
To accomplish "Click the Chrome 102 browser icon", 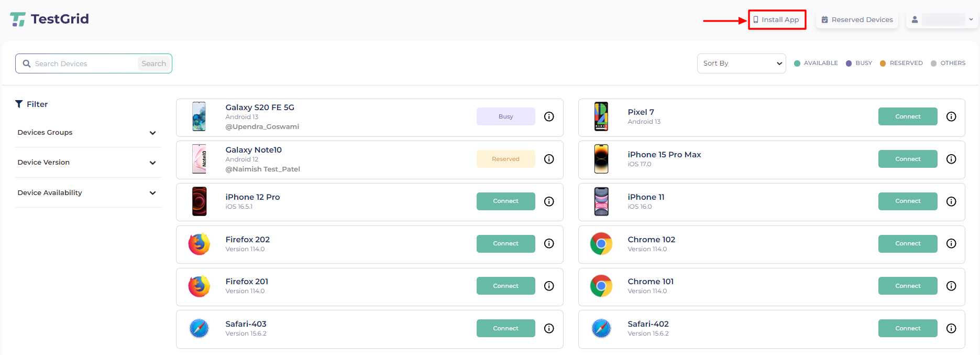I will tap(601, 244).
